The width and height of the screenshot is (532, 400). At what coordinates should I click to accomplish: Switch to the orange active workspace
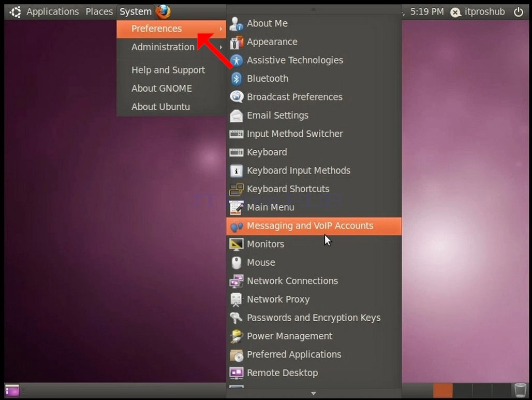pyautogui.click(x=442, y=390)
